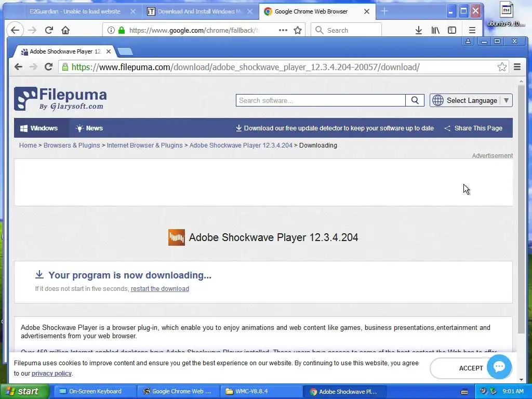
Task: Bookmark Google page with Firefox star
Action: pyautogui.click(x=298, y=30)
